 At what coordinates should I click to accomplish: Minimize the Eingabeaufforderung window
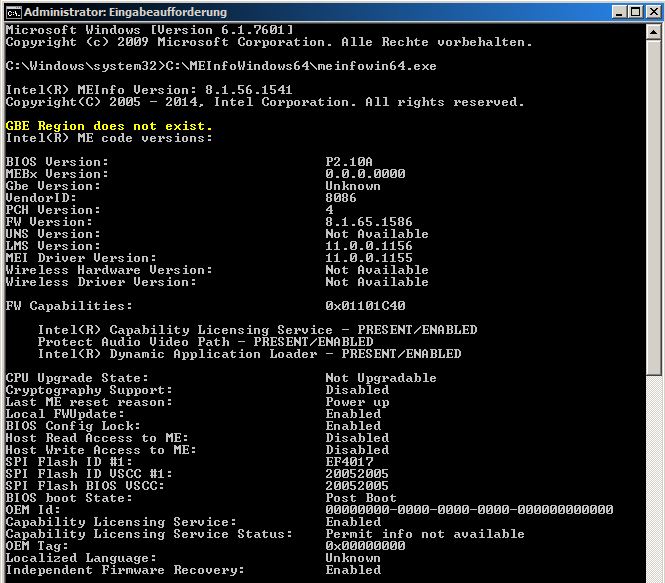point(619,12)
